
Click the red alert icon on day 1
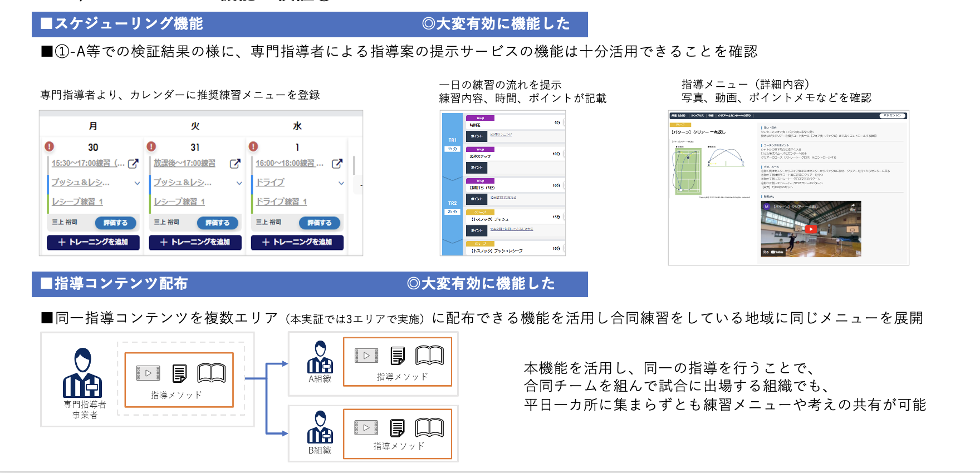(x=253, y=146)
